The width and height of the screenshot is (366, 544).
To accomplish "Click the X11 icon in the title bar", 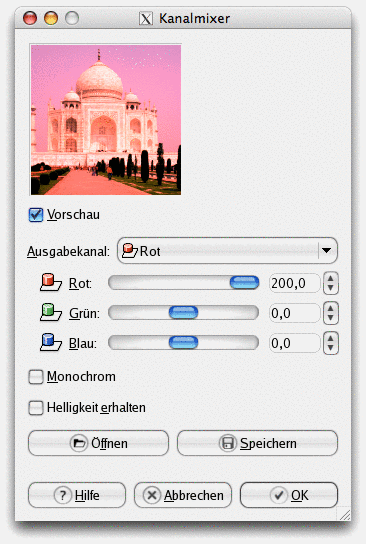I will pyautogui.click(x=146, y=18).
